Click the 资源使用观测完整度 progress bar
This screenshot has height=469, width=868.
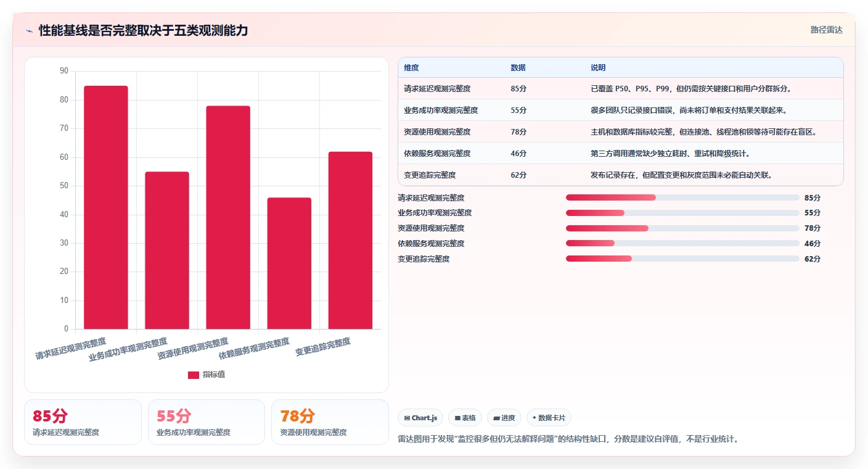point(682,228)
